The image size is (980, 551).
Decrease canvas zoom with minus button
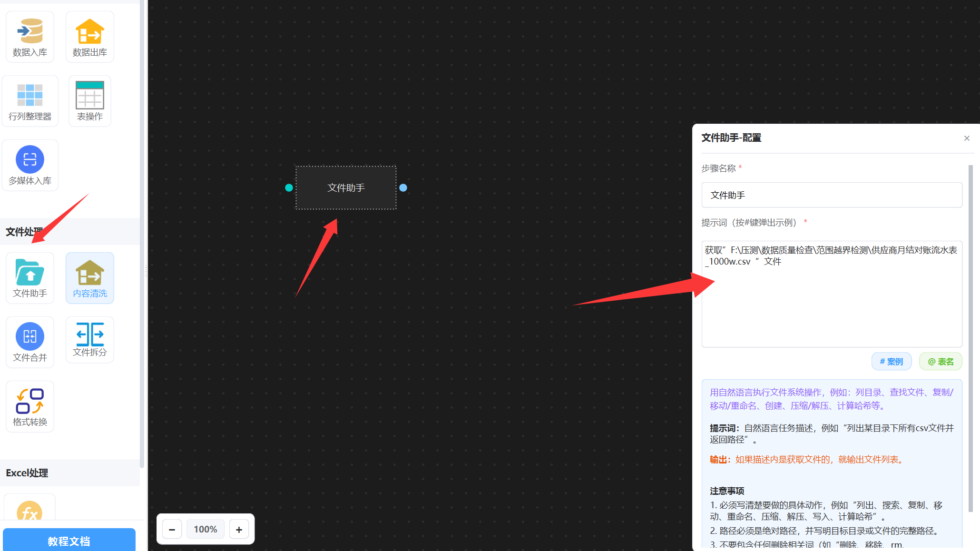[172, 529]
